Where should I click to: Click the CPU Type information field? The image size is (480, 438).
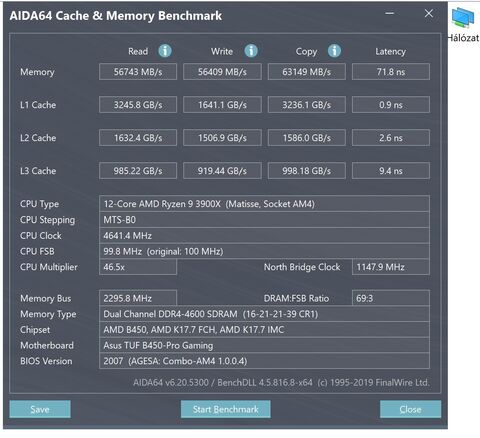click(264, 204)
